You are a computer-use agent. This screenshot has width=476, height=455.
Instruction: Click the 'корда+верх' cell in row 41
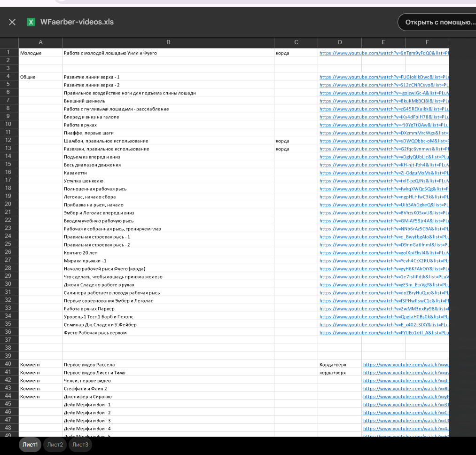[x=340, y=373]
